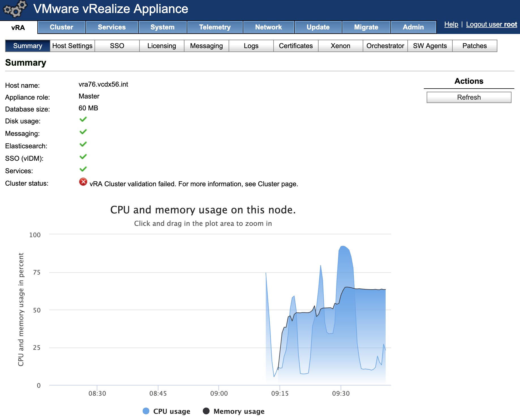Open the Orchestrator sub-tab
This screenshot has width=520, height=420.
point(385,46)
